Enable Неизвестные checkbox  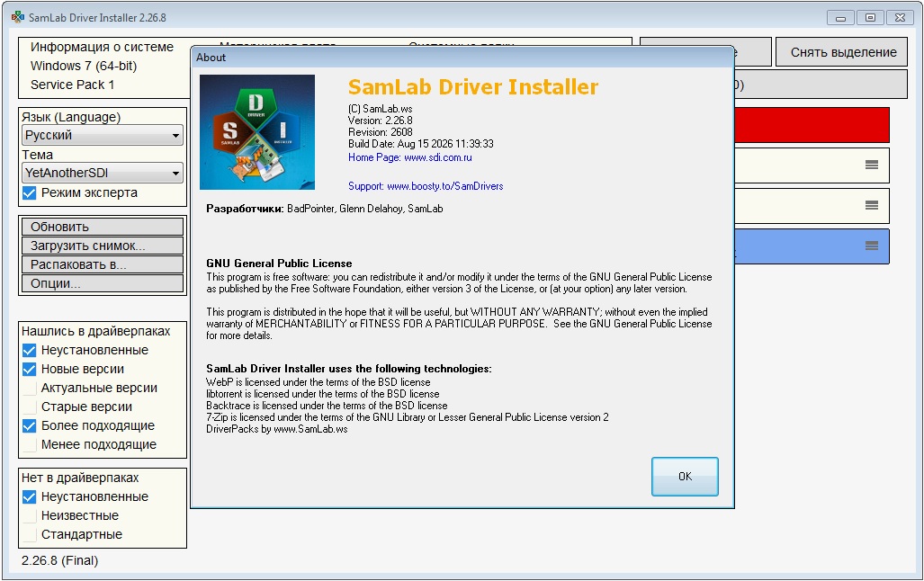(x=29, y=515)
